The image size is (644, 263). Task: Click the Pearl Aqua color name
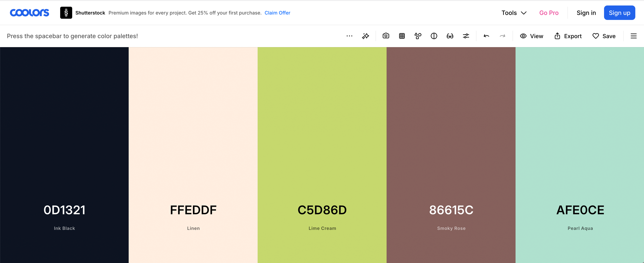(580, 228)
